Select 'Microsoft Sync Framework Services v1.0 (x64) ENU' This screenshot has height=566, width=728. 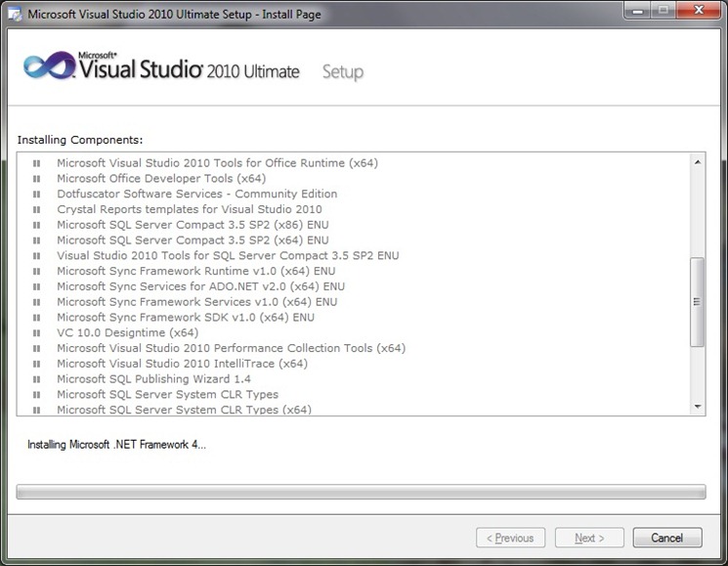(x=196, y=302)
